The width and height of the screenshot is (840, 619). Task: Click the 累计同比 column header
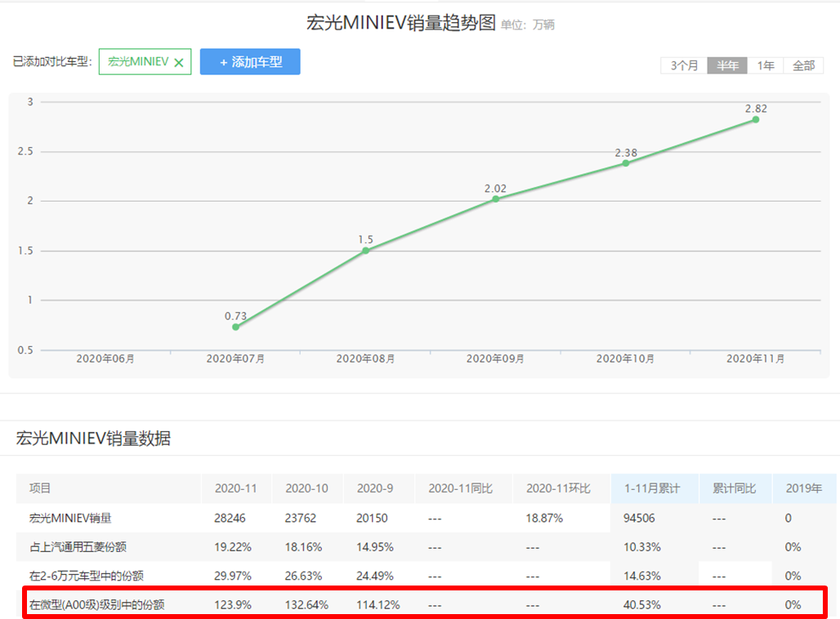(734, 488)
